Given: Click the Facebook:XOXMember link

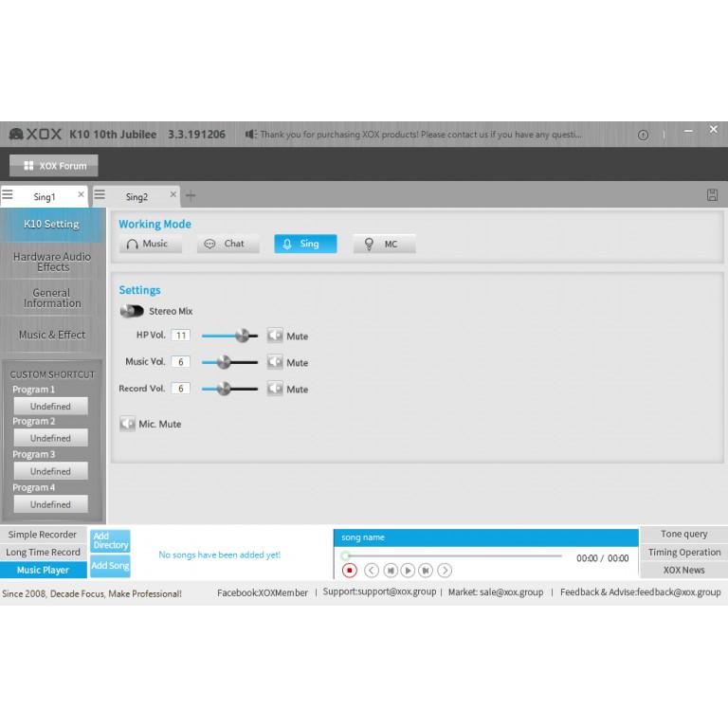Looking at the screenshot, I should [x=263, y=592].
